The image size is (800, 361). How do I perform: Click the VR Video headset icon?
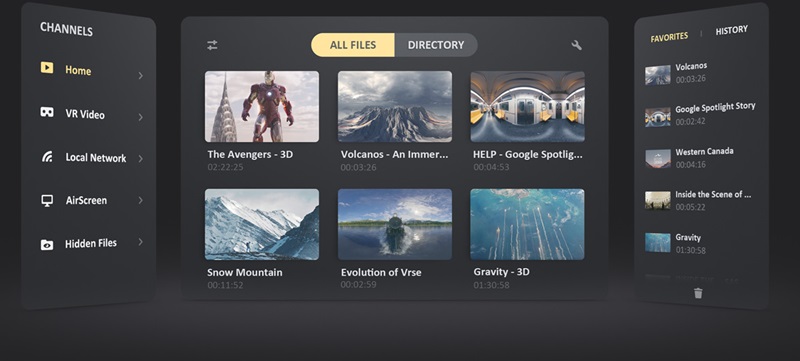pyautogui.click(x=47, y=112)
